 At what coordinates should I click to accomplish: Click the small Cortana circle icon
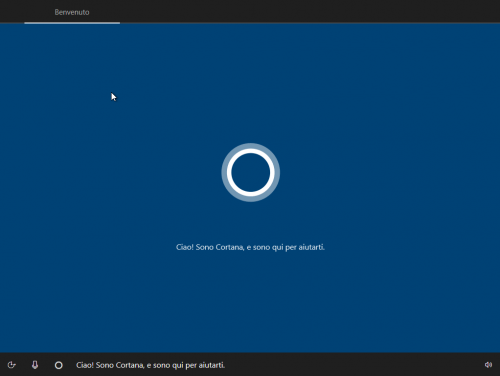pyautogui.click(x=59, y=365)
